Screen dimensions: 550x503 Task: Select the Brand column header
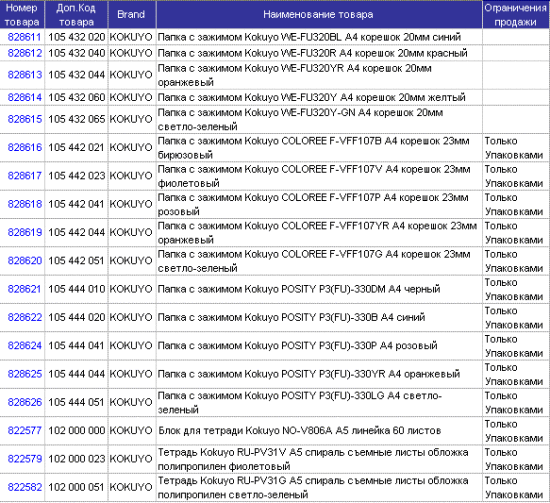tap(131, 14)
